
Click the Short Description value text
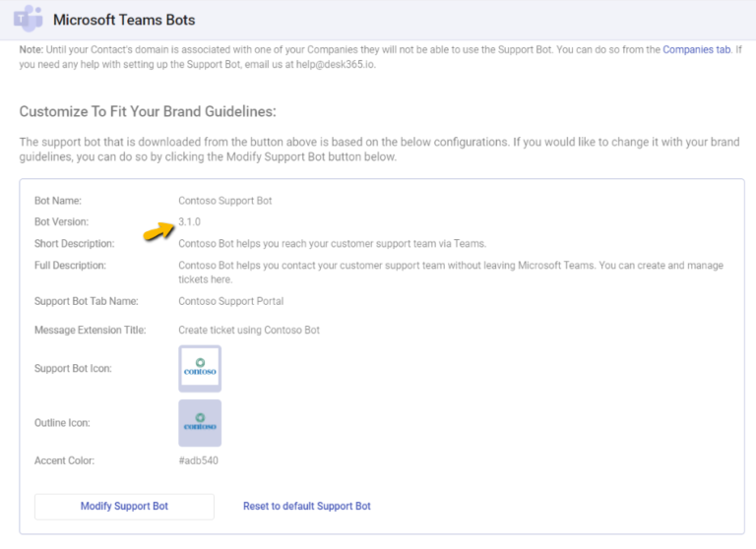coord(332,243)
